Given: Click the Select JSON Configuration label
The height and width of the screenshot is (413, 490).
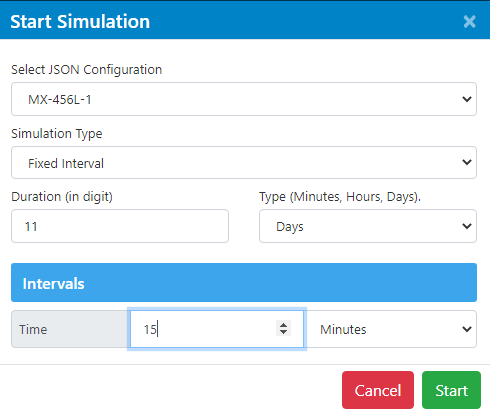Looking at the screenshot, I should [x=87, y=70].
